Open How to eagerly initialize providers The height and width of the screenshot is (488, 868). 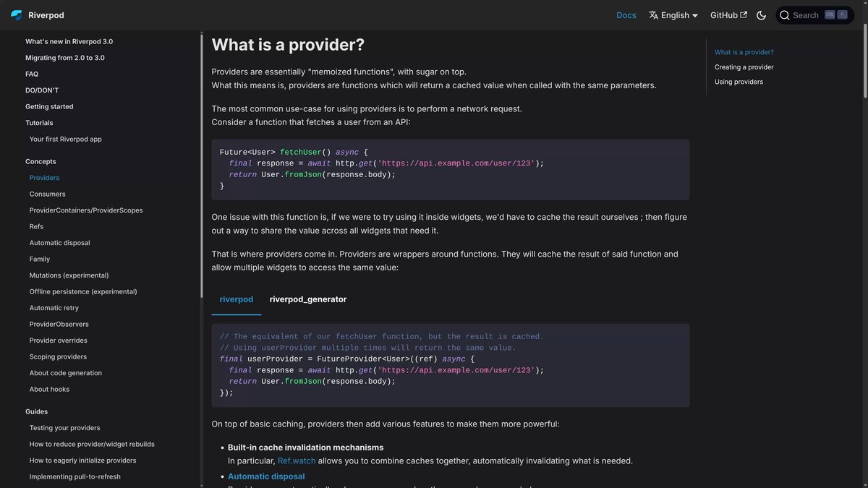point(83,461)
